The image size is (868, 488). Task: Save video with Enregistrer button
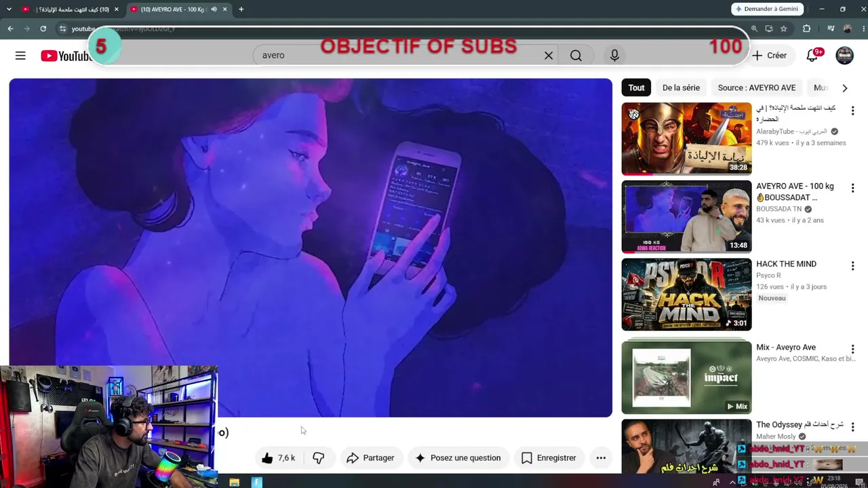point(549,458)
